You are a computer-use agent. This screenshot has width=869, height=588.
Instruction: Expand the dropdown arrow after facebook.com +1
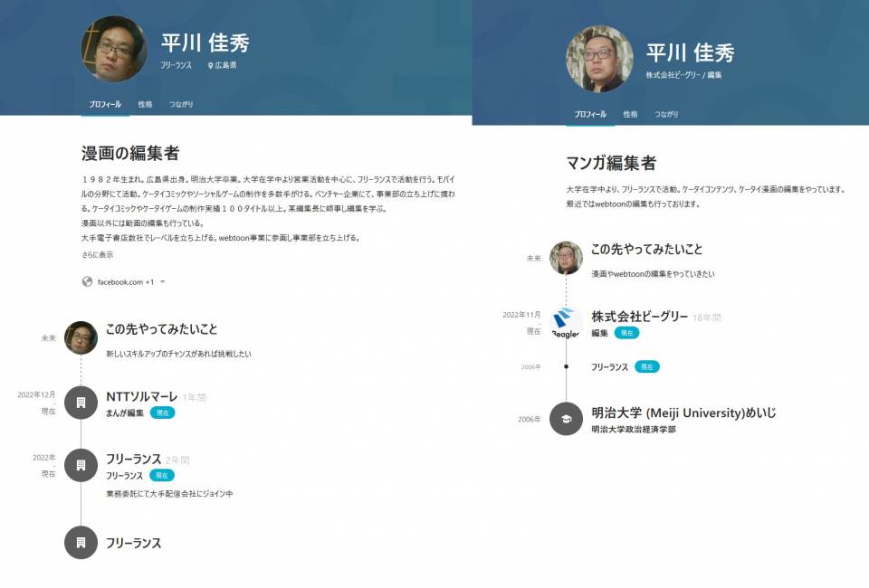[162, 282]
